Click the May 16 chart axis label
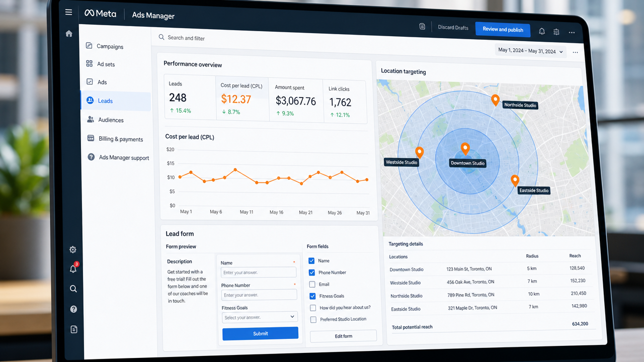 (276, 212)
